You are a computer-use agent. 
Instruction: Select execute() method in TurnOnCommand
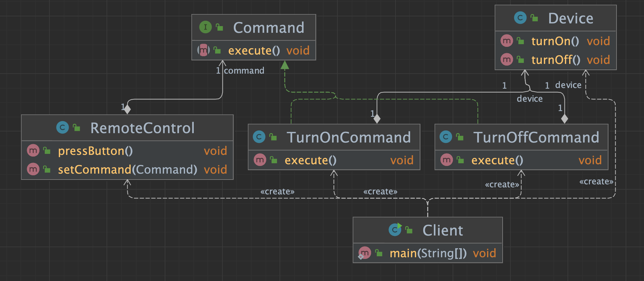tap(310, 160)
